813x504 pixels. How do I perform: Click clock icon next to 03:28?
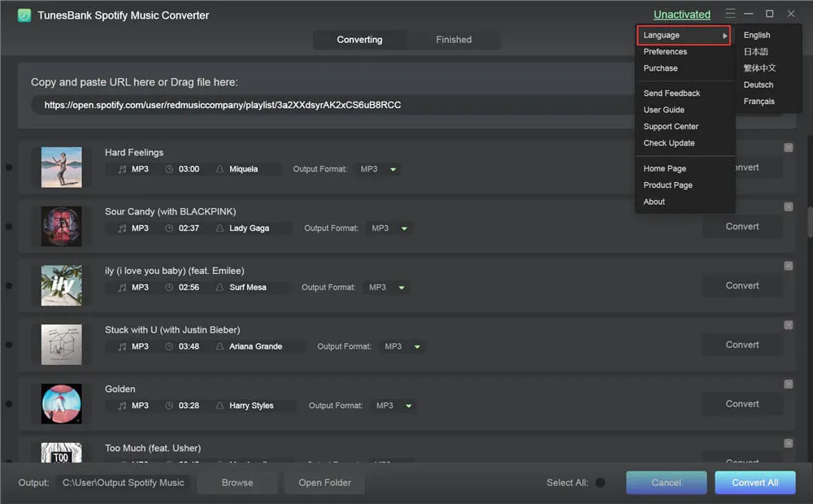click(169, 406)
